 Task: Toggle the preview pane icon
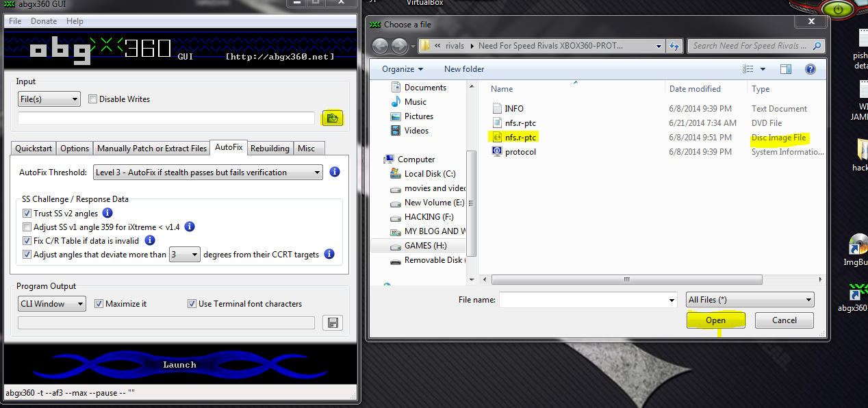coord(786,69)
